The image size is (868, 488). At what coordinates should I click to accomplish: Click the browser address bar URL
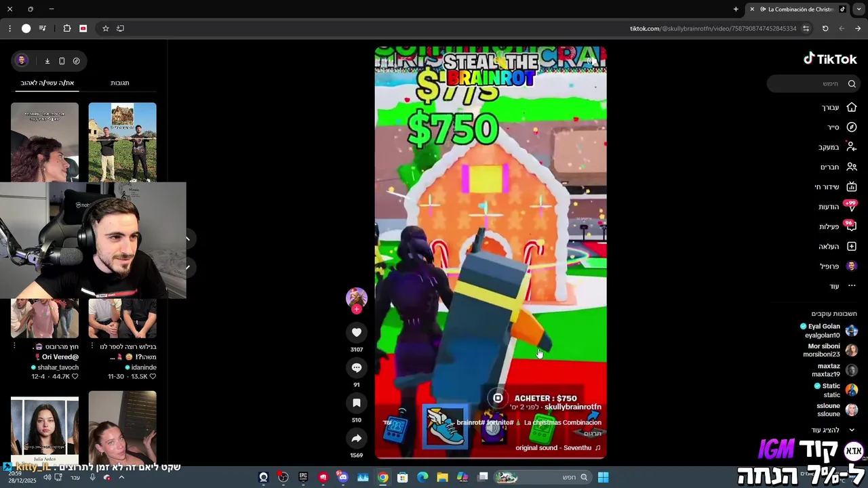pos(713,28)
